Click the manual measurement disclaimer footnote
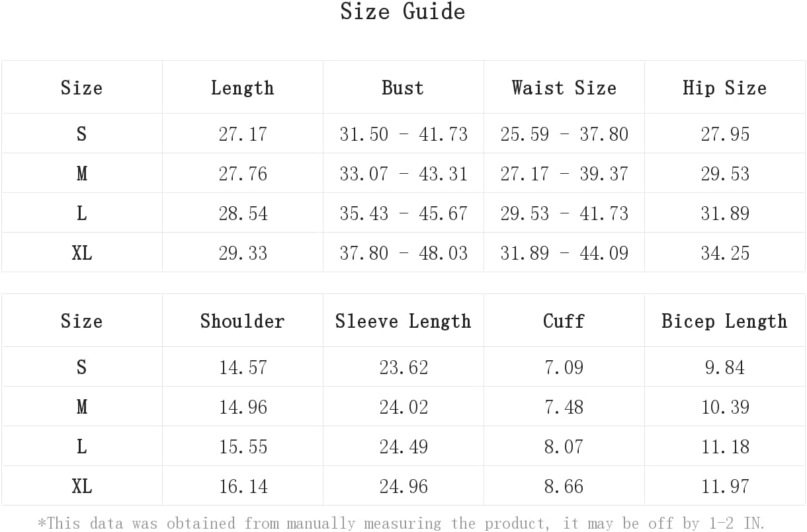 coord(402,523)
